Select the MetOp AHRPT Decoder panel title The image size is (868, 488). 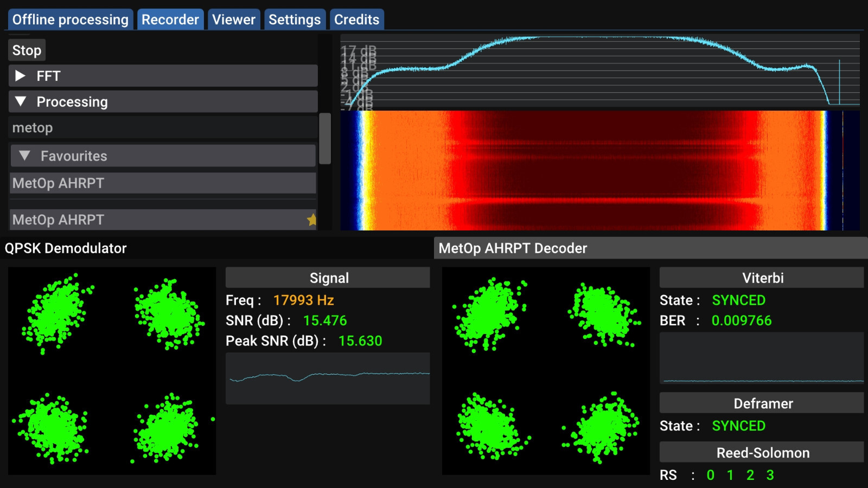pos(513,248)
